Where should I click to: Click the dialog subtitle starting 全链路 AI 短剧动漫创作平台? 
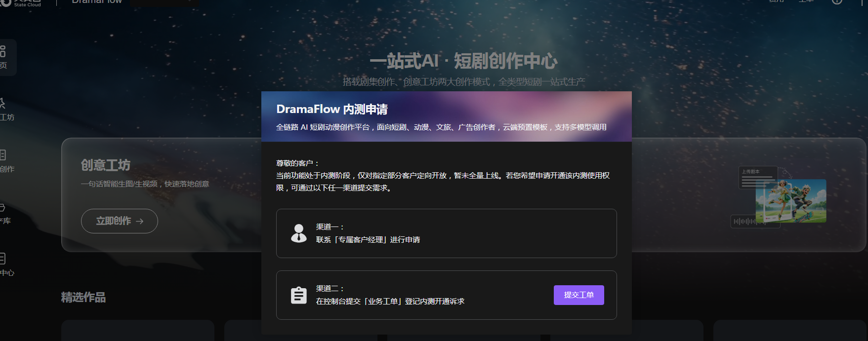coord(441,127)
